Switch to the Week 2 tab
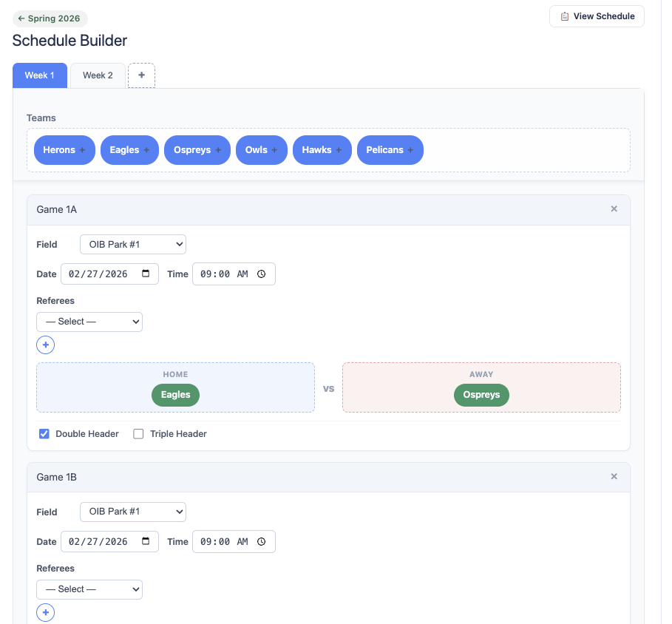This screenshot has height=624, width=672. [x=98, y=75]
